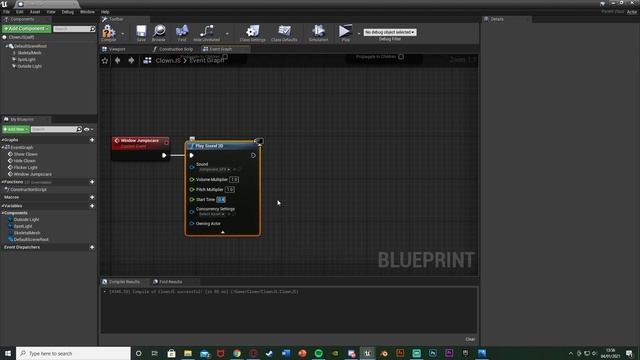Click the Browse magnifier icon
This screenshot has width=640, height=360.
(159, 32)
